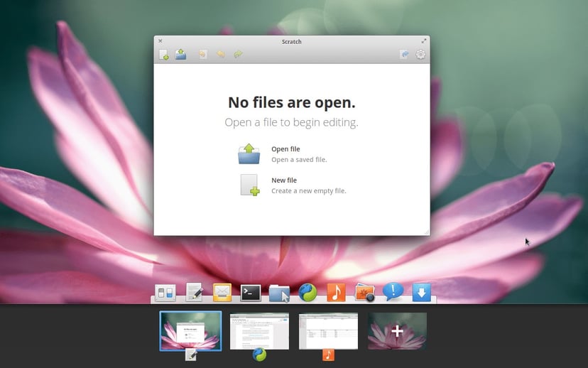Add a new workspace with plus thumbnail
The image size is (588, 368).
(397, 331)
